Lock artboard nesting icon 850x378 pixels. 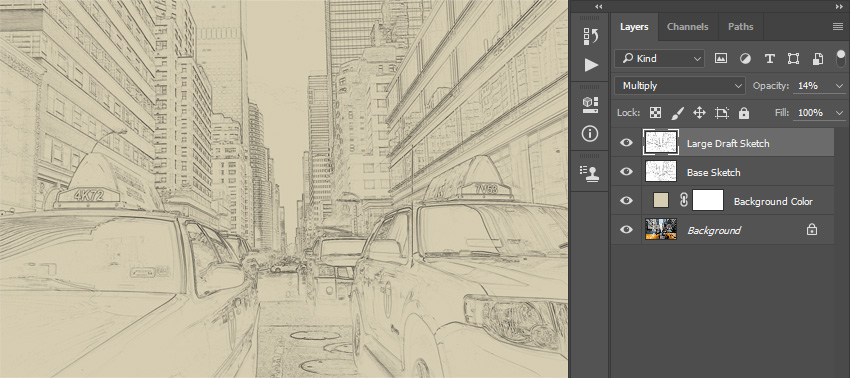[x=722, y=113]
